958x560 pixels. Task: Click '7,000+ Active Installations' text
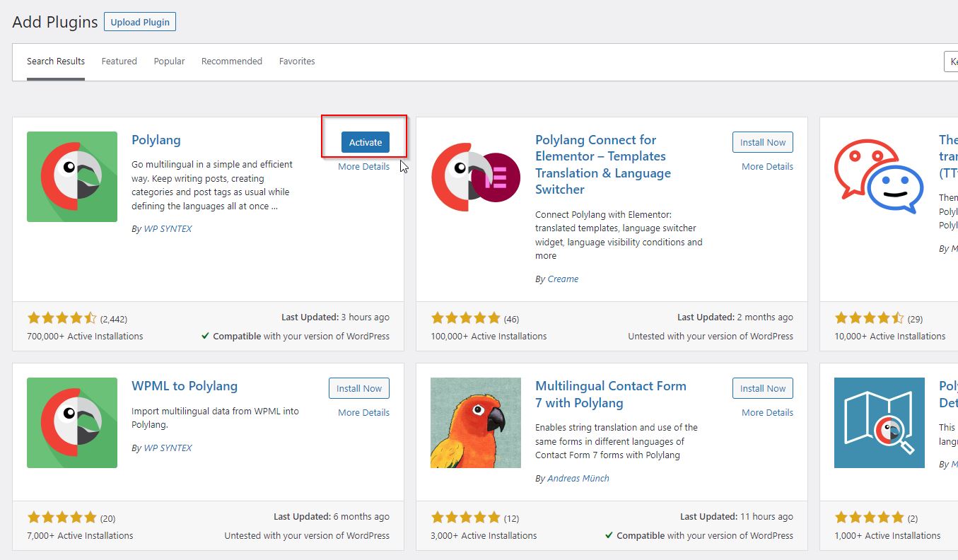80,536
